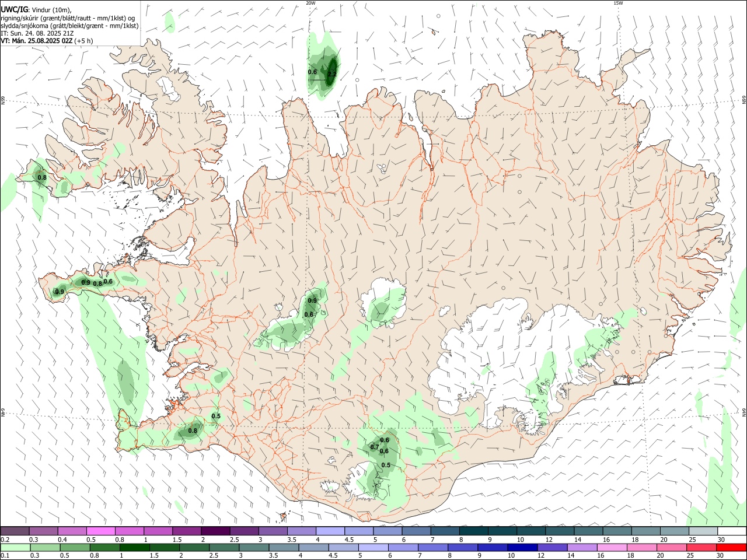Screen dimensions: 747x560
Task: Pick the pale gray swatch at 25, upper row
Action: pos(703,531)
